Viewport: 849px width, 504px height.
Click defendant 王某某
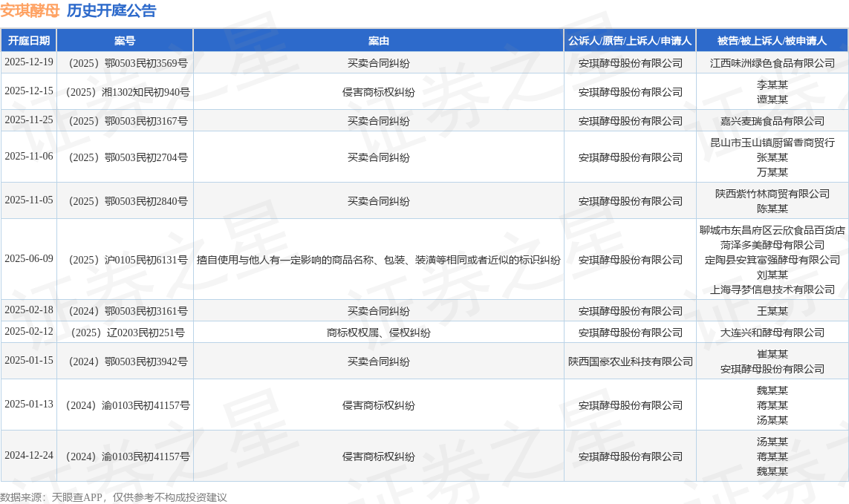[772, 311]
